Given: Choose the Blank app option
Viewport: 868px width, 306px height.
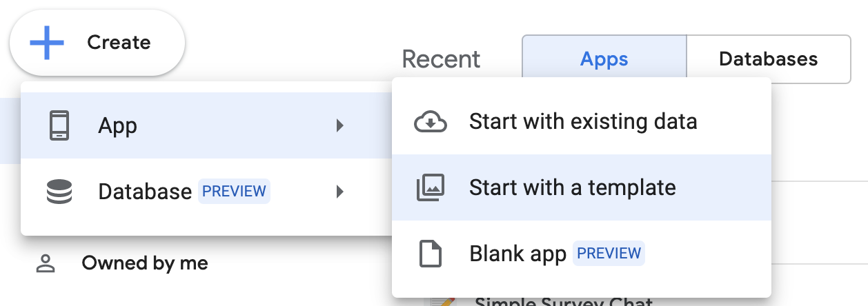Looking at the screenshot, I should point(517,254).
